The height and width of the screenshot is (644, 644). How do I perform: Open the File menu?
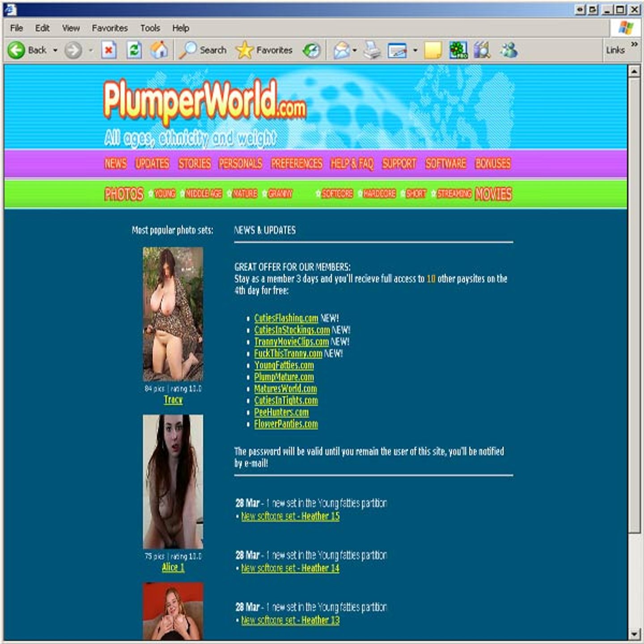[x=17, y=28]
